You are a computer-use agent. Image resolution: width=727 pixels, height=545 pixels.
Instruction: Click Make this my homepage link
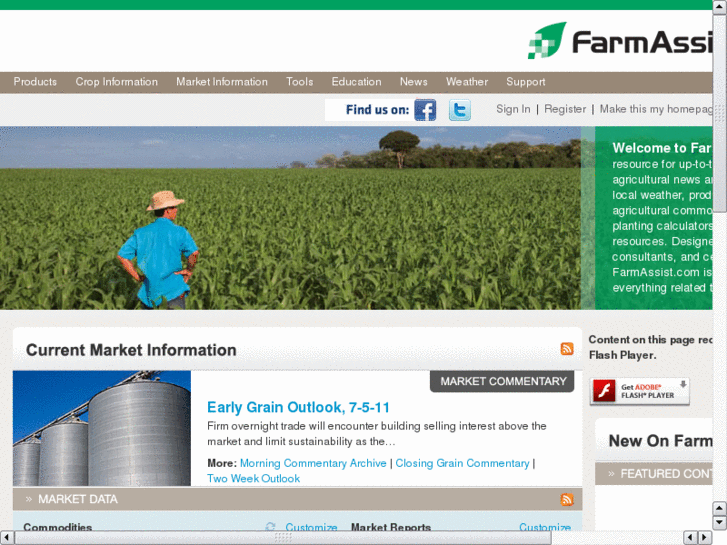pyautogui.click(x=656, y=109)
